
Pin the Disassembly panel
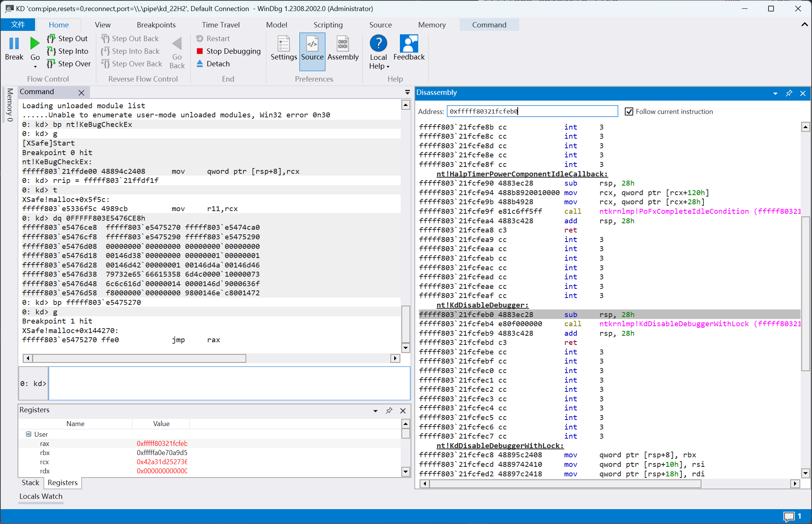[x=789, y=93]
